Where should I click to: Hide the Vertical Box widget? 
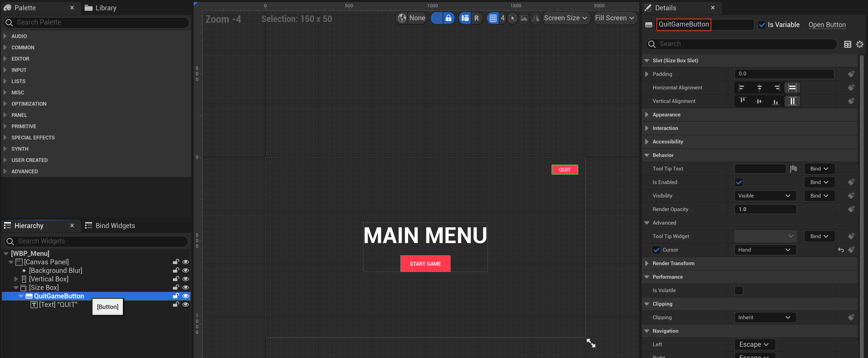pos(185,279)
